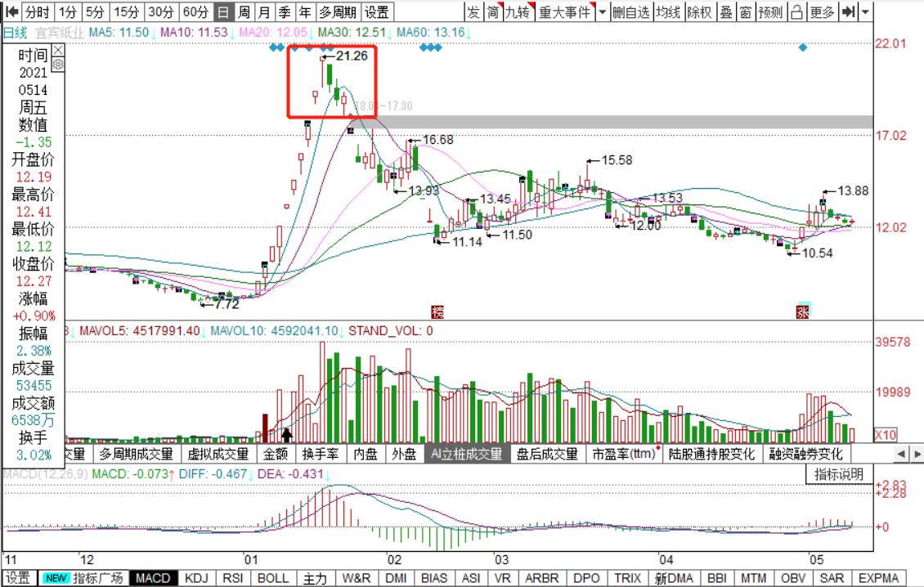The height and width of the screenshot is (587, 924).
Task: Expand the '更多' more options menu
Action: (x=822, y=11)
